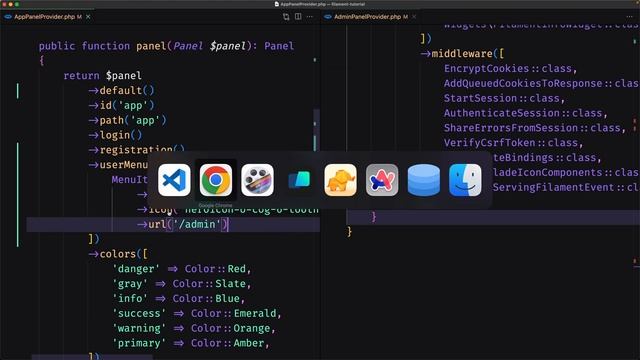Viewport: 640px width, 360px height.
Task: Click the PHP file icon on AdminPanelProvider tab
Action: pyautogui.click(x=328, y=17)
